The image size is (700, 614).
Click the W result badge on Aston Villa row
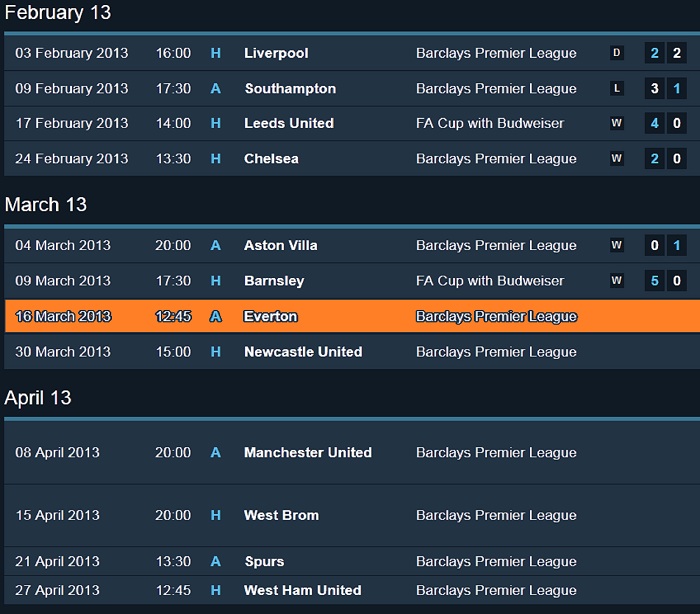pyautogui.click(x=617, y=246)
